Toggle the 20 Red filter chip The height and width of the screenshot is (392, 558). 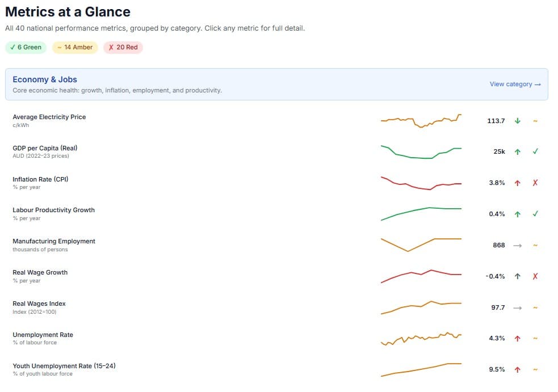coord(123,47)
